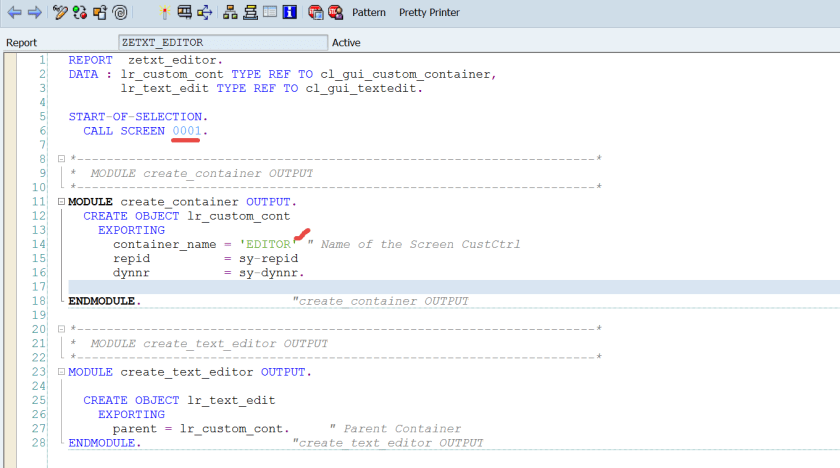Screen dimensions: 840x468
Task: Click 'cl_gui_textedit.' on line 3
Action: pyautogui.click(x=364, y=88)
